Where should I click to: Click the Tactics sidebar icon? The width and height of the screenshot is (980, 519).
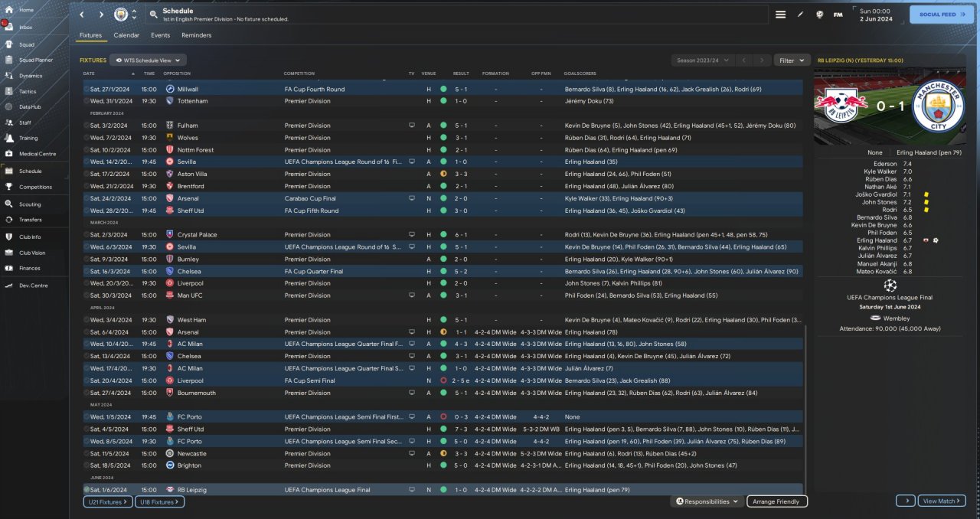click(x=9, y=90)
